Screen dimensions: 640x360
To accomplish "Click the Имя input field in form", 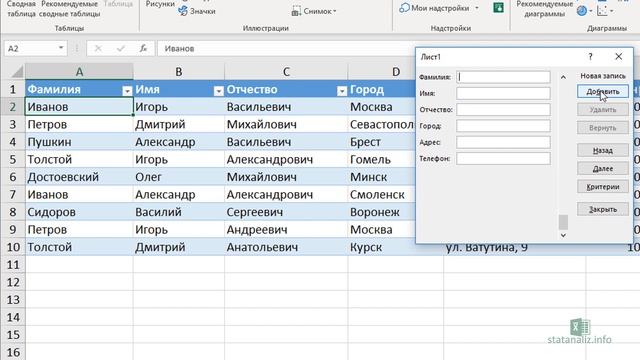I will pyautogui.click(x=503, y=93).
